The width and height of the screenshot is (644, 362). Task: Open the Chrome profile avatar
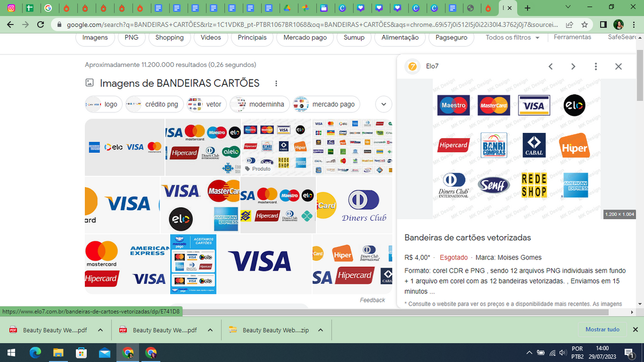point(618,25)
